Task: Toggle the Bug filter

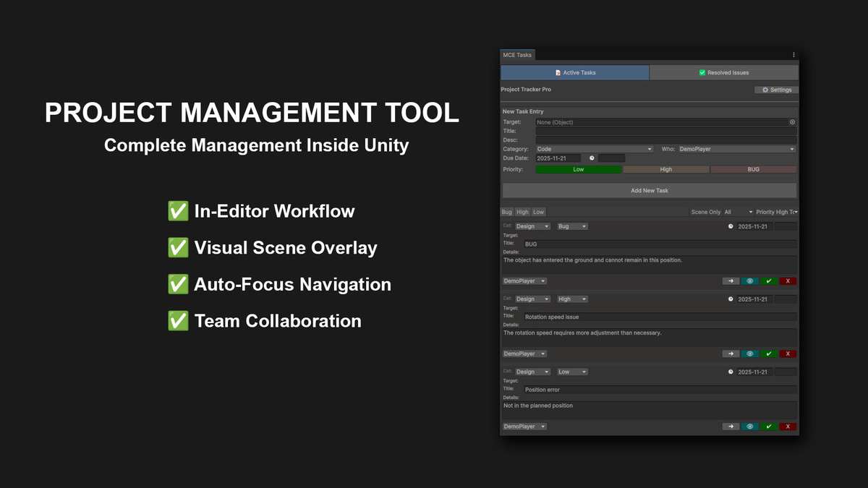Action: pos(506,212)
